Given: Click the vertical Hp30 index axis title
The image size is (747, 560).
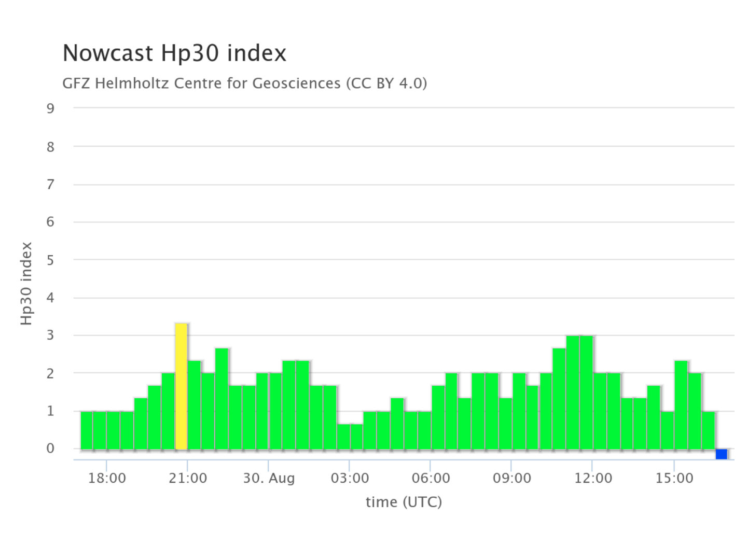Looking at the screenshot, I should (x=26, y=284).
